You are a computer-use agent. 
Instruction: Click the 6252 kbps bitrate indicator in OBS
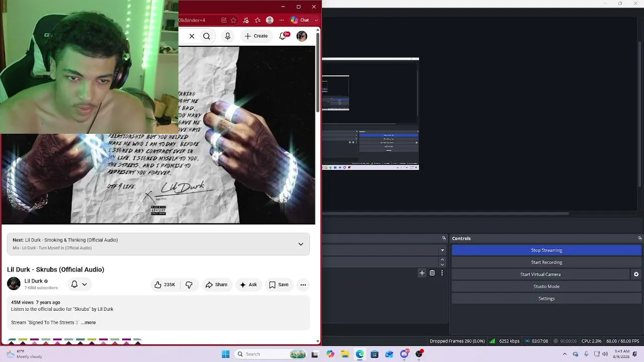(505, 341)
